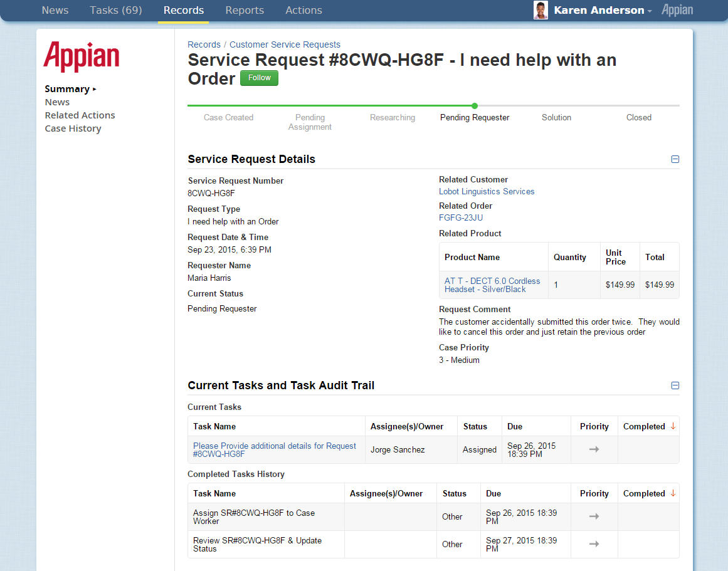728x571 pixels.
Task: Click the green progress dot at Pending Requester
Action: (x=474, y=106)
